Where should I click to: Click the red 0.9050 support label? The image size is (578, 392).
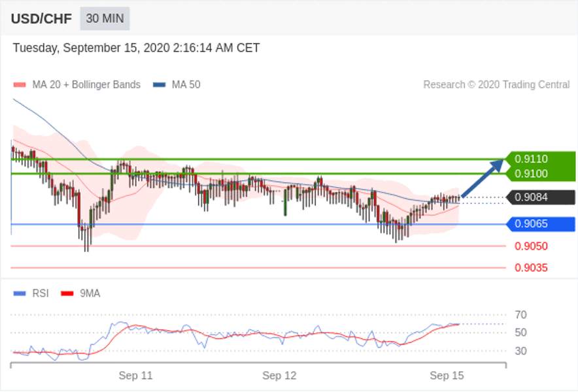(531, 246)
